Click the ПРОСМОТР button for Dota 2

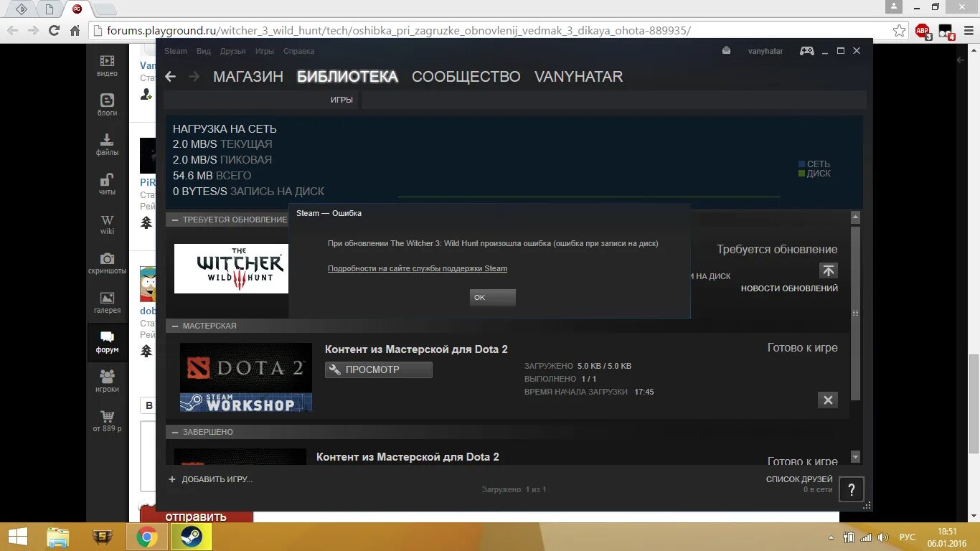[x=379, y=369]
